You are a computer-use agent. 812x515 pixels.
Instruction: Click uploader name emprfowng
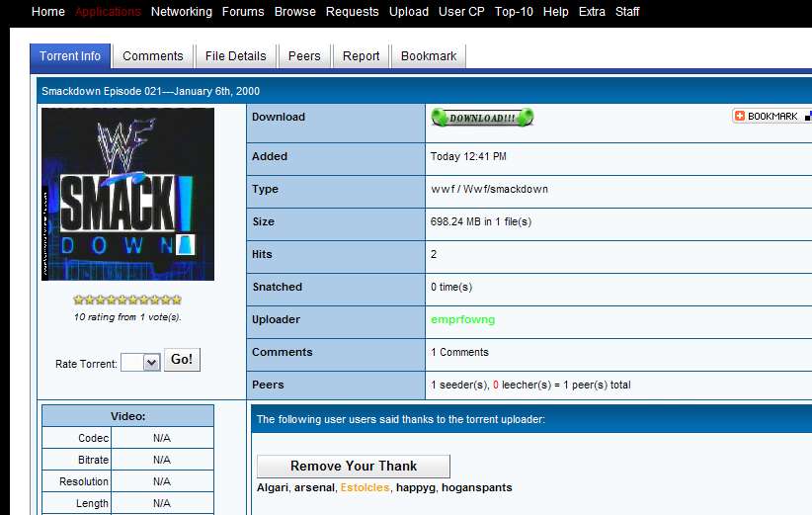[x=462, y=319]
